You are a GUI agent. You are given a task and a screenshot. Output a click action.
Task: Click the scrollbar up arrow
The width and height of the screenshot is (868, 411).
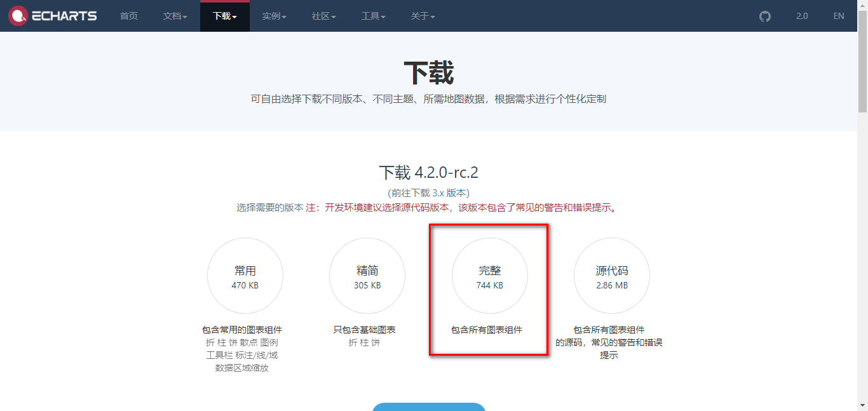[x=862, y=5]
